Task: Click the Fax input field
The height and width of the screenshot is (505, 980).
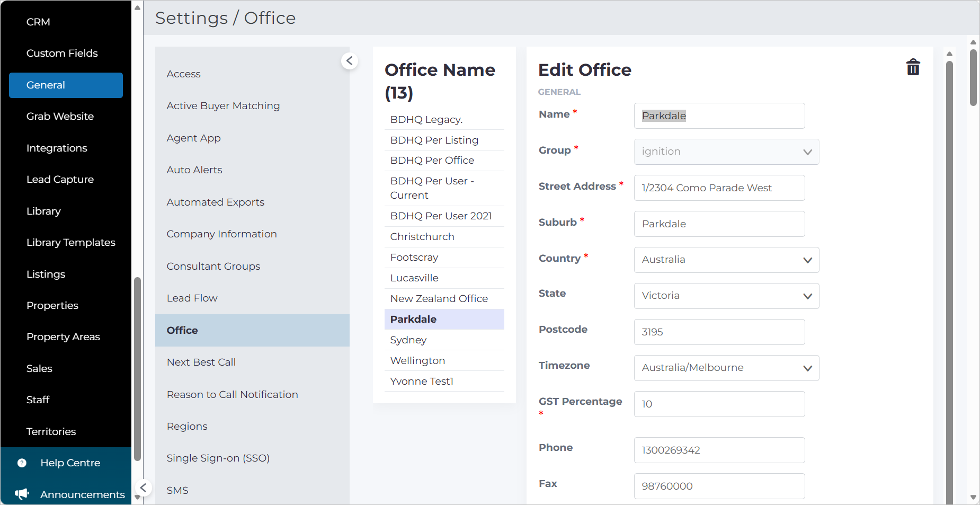Action: click(x=719, y=486)
